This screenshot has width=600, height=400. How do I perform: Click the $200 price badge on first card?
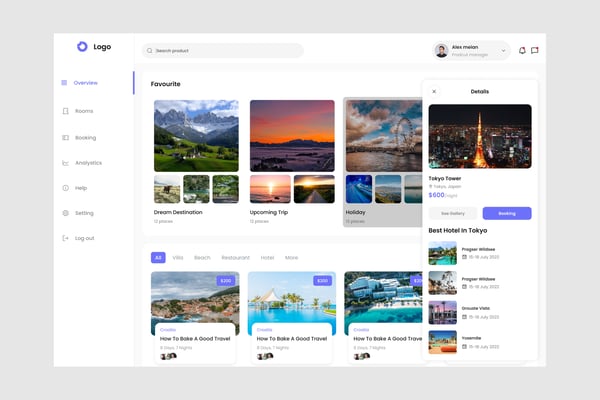(x=226, y=281)
